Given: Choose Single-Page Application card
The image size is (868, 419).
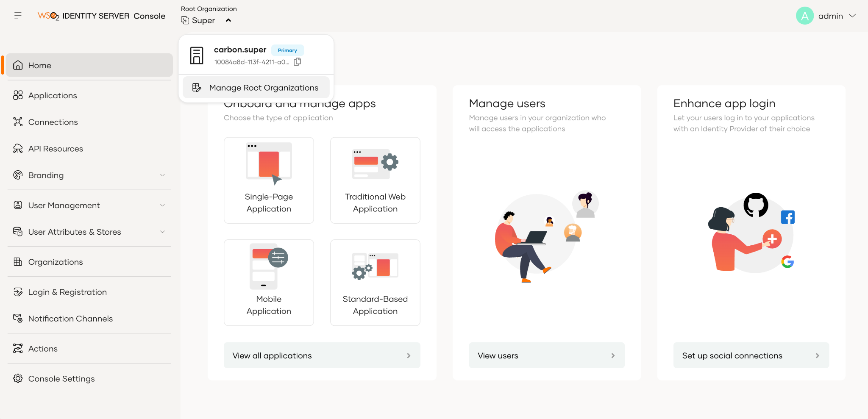Looking at the screenshot, I should tap(269, 180).
